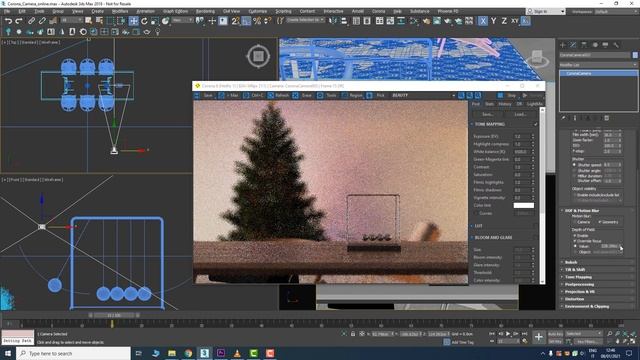Open the Corona menu
Image resolution: width=640 pixels, height=360 pixels.
[378, 11]
